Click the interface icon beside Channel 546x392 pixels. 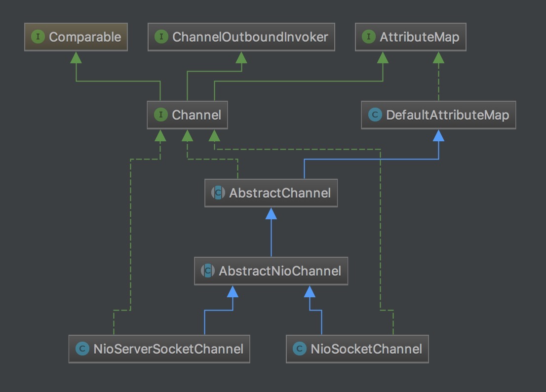tap(161, 115)
